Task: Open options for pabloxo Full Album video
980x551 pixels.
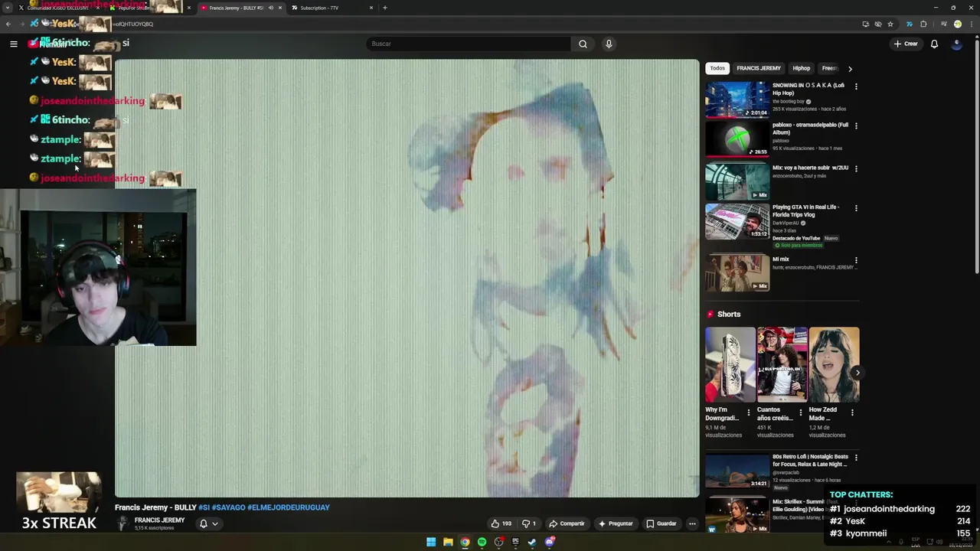Action: [x=856, y=126]
